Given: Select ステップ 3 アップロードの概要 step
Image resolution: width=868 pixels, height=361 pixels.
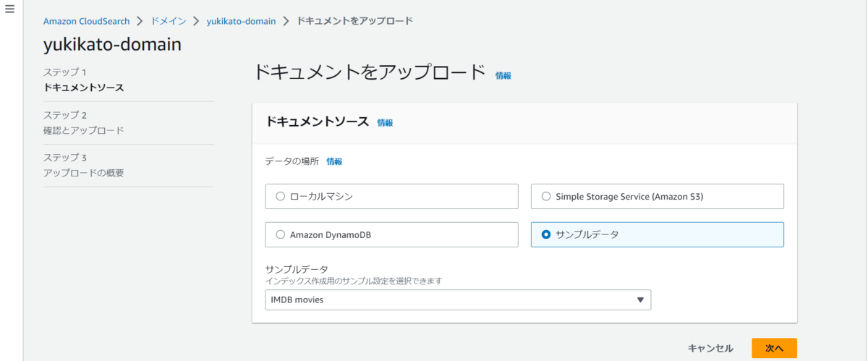Looking at the screenshot, I should [x=83, y=165].
